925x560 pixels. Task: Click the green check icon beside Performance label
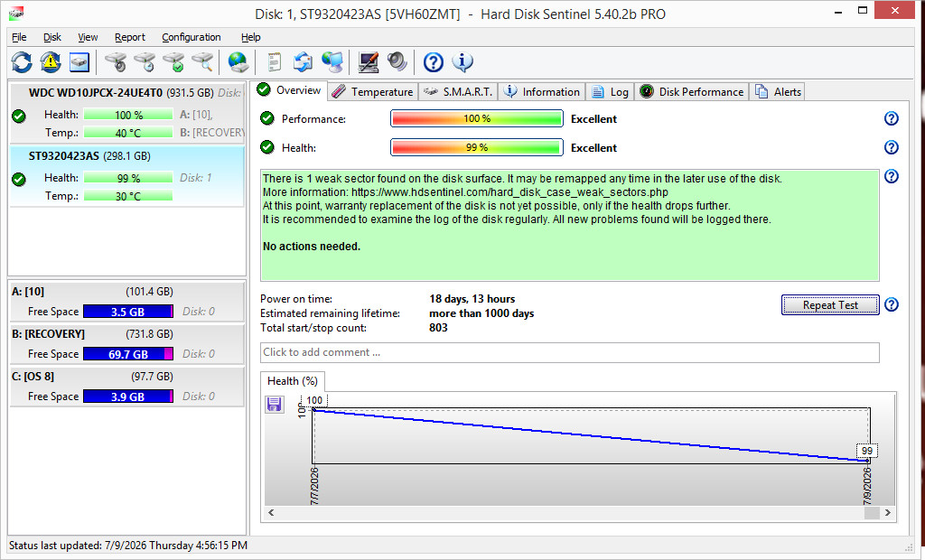point(267,118)
